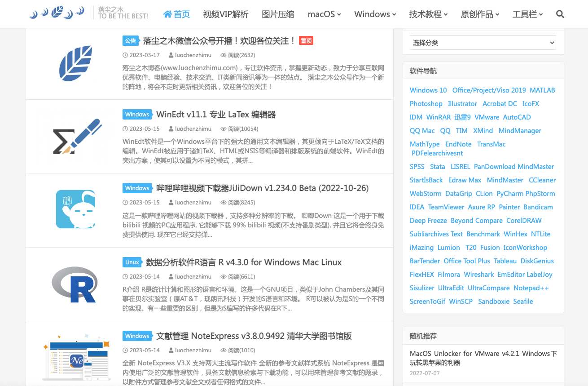Open the blue leaf thumbnail of the announcement post
Viewport: 588px width, 386px height.
click(76, 63)
